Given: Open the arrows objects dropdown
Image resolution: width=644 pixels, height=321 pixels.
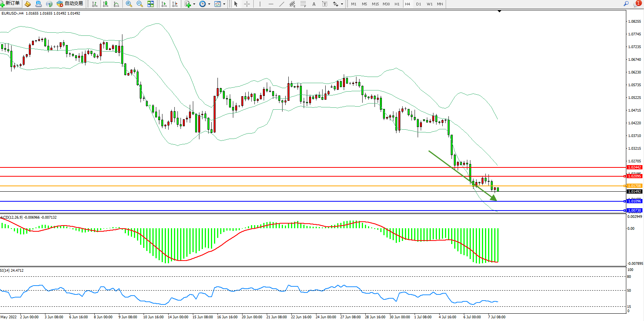Looking at the screenshot, I should (x=342, y=4).
